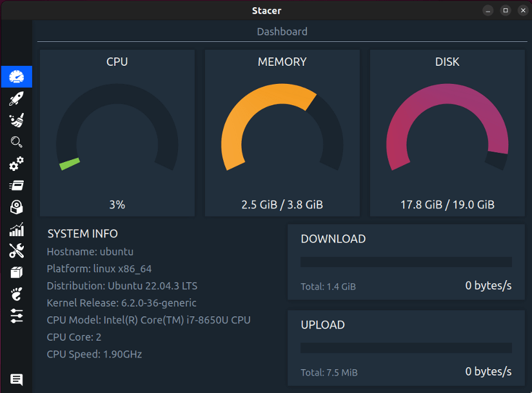
Task: Click the 3% CPU value
Action: pyautogui.click(x=117, y=205)
